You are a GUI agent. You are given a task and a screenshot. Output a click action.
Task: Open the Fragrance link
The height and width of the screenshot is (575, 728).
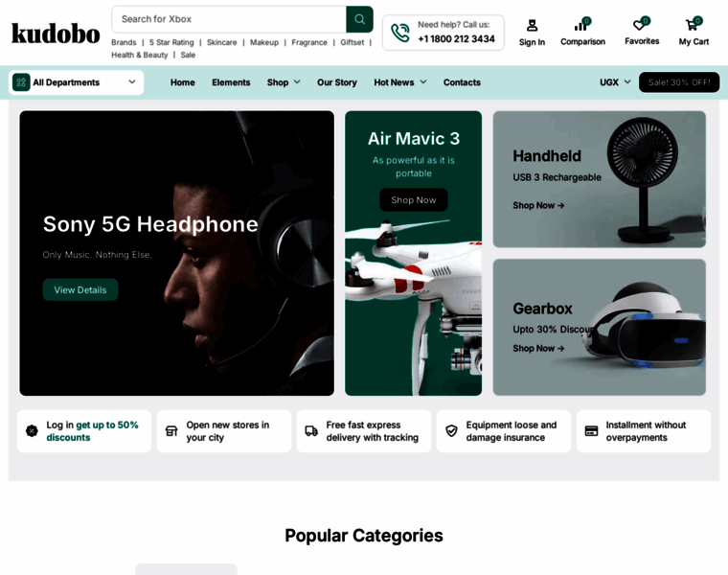pyautogui.click(x=309, y=42)
